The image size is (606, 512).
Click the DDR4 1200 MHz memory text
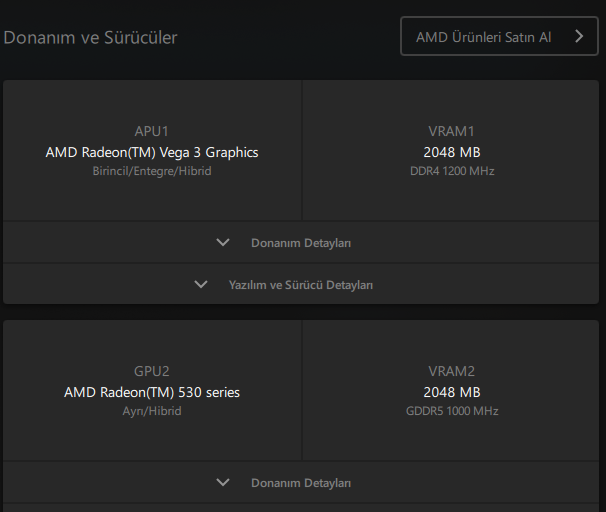451,171
